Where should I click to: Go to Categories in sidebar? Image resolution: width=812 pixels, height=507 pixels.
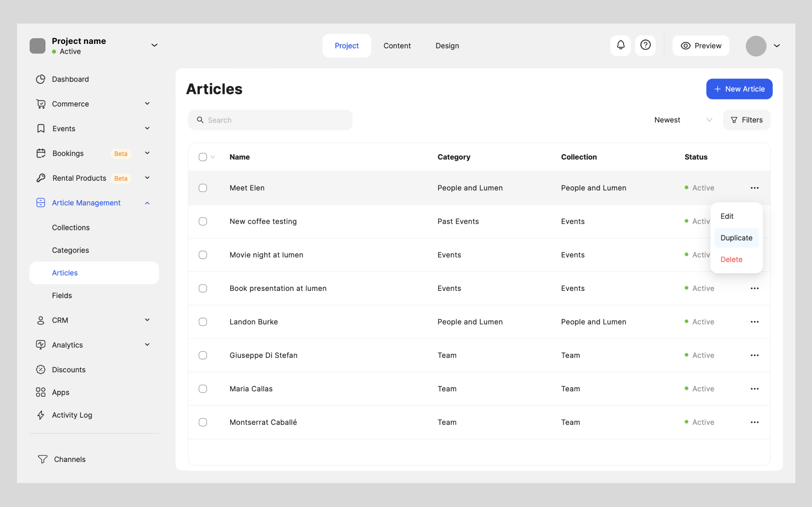pos(70,250)
